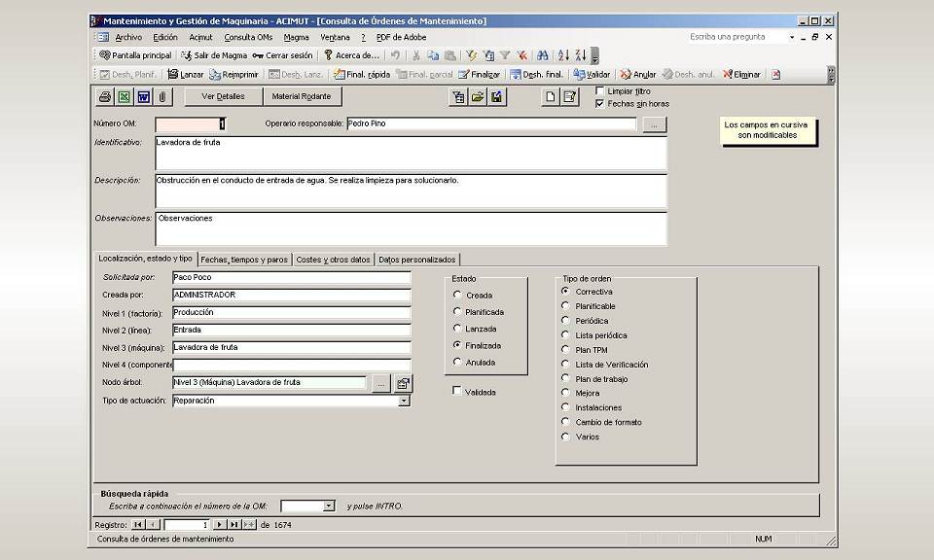Open the Búsqueda rápida OM number dropdown
Image resolution: width=934 pixels, height=560 pixels.
click(329, 507)
